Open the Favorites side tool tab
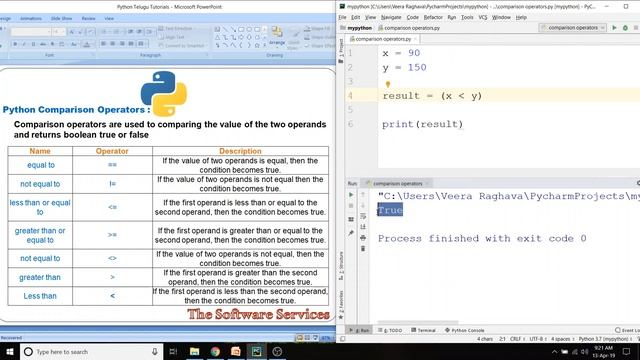The image size is (640, 360). click(341, 304)
